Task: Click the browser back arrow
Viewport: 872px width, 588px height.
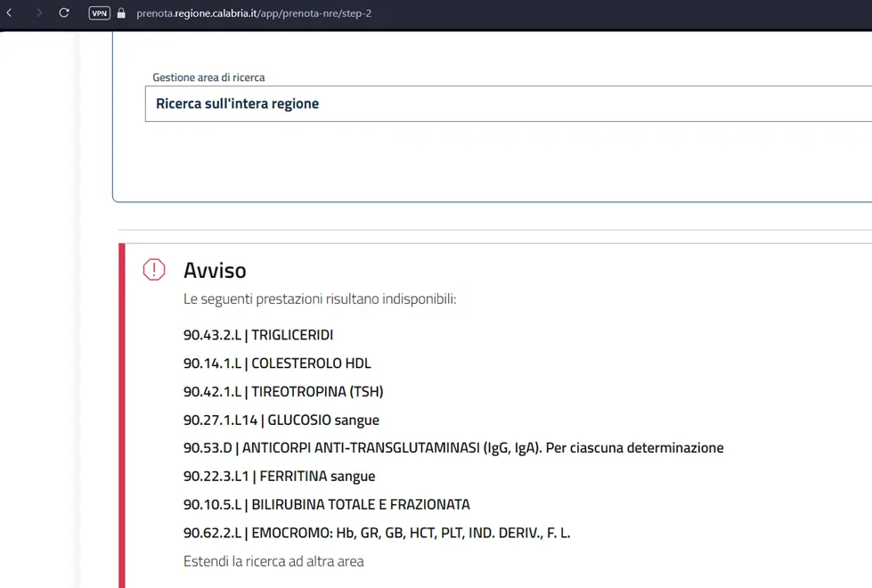Action: 10,12
